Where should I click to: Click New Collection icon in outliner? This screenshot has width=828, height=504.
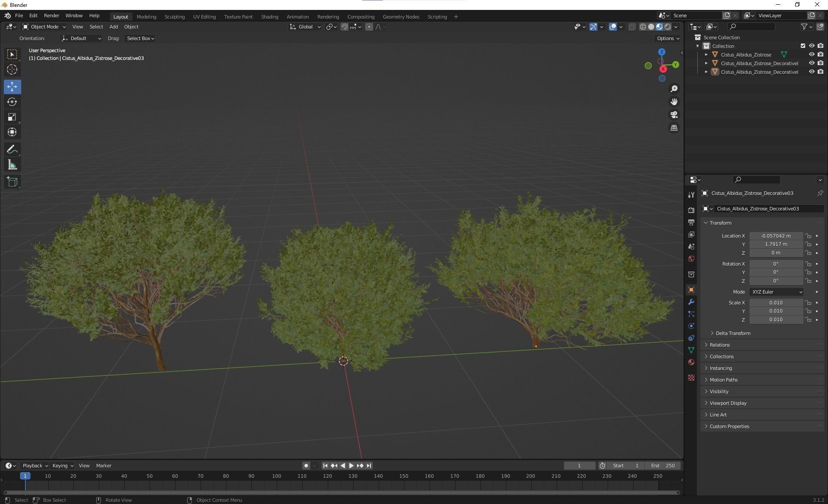[820, 27]
